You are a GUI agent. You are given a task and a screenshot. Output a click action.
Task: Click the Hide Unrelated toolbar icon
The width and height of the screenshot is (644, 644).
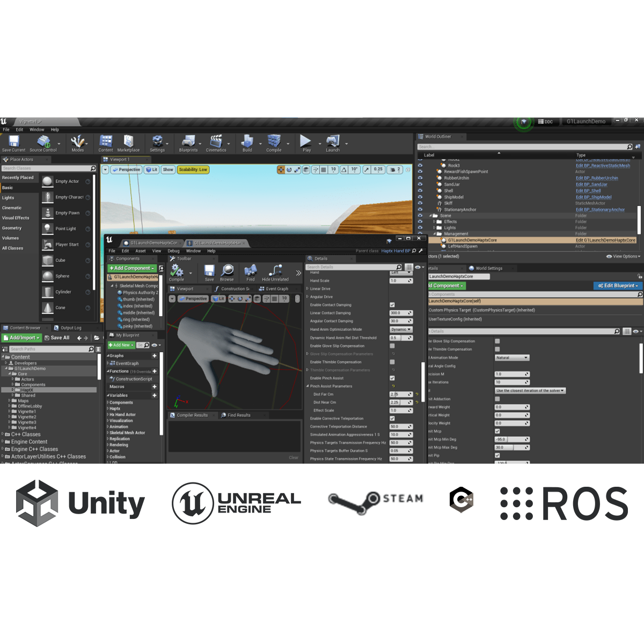pyautogui.click(x=275, y=273)
